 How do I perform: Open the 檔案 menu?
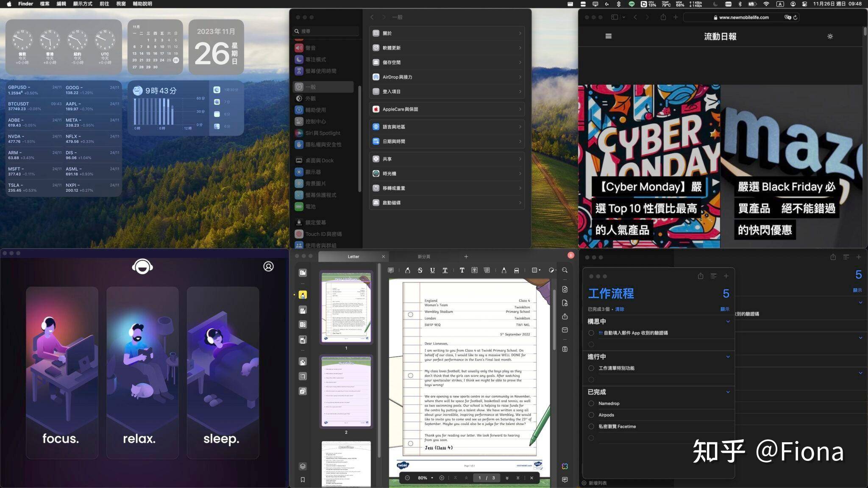click(45, 4)
